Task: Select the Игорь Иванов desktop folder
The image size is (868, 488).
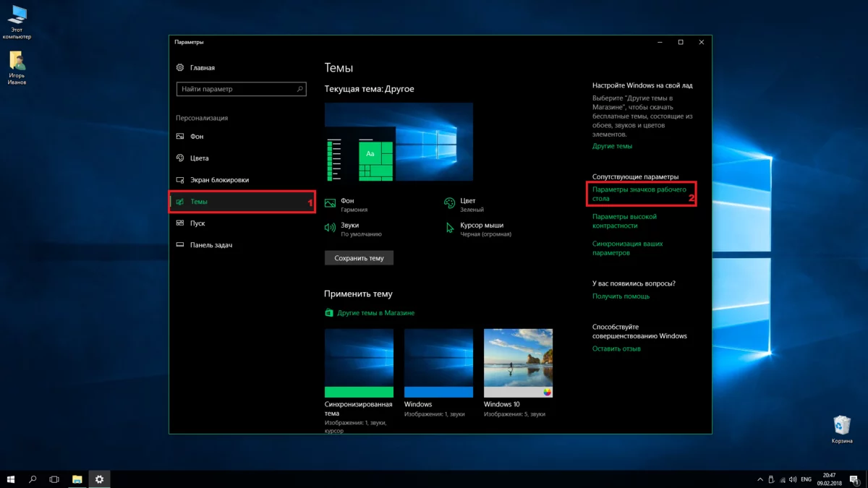Action: point(17,68)
